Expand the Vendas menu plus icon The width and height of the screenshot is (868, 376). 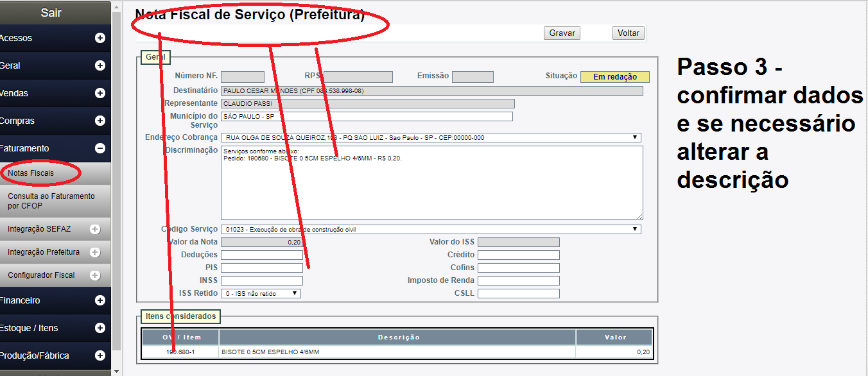(100, 93)
